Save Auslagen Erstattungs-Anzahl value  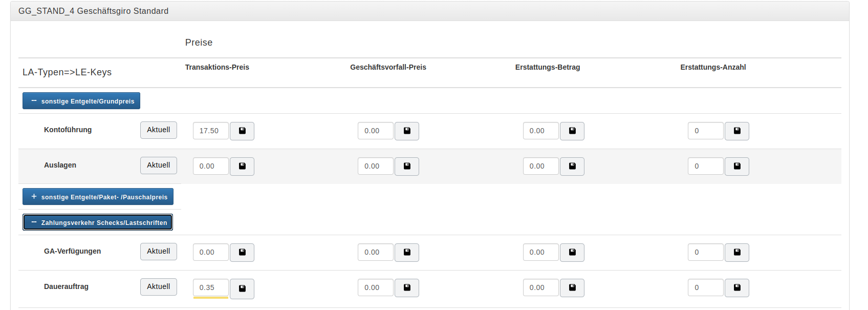737,167
